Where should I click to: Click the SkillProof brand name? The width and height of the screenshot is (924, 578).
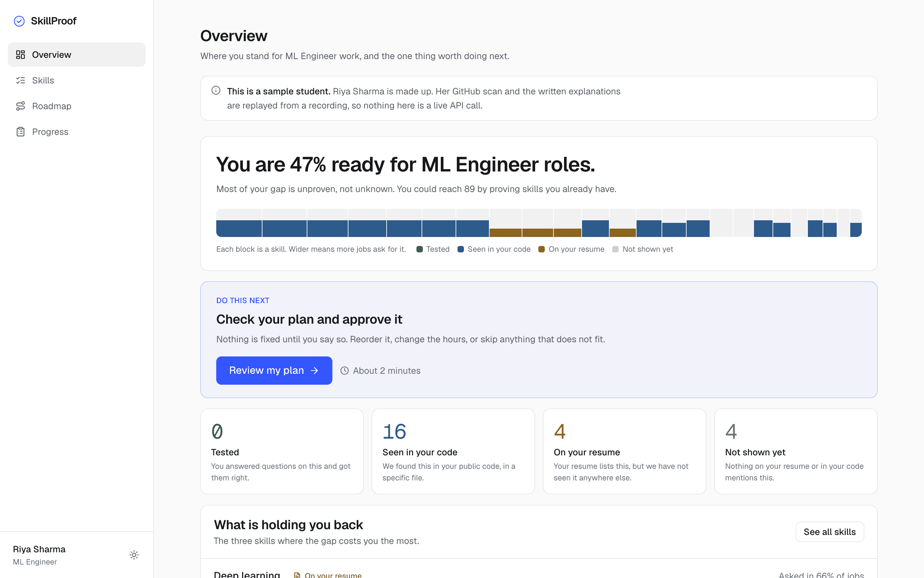(x=54, y=21)
